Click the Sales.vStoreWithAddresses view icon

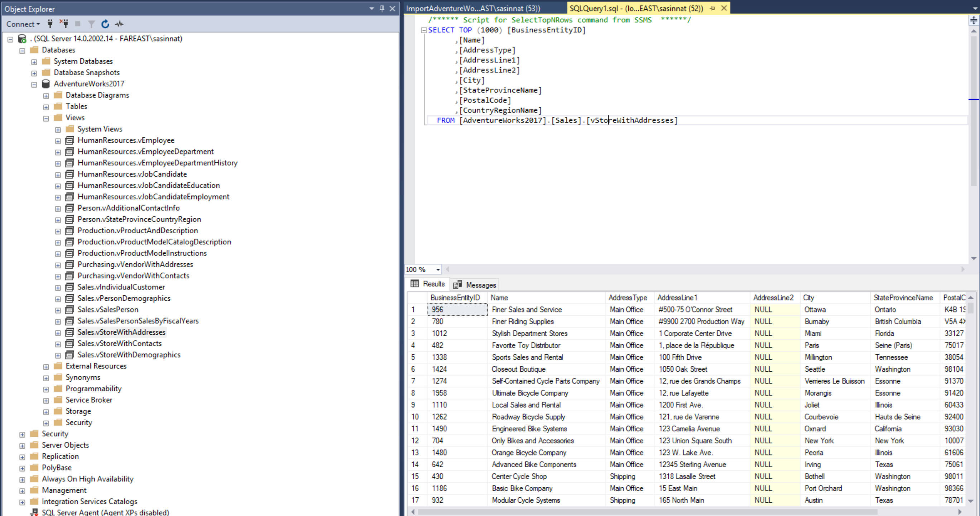pyautogui.click(x=69, y=332)
